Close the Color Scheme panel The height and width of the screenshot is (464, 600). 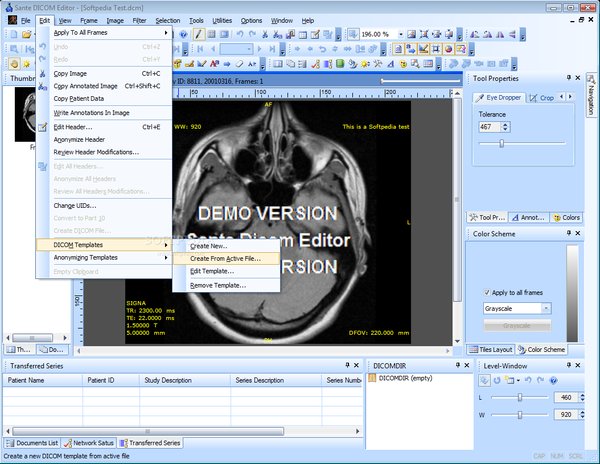click(577, 234)
